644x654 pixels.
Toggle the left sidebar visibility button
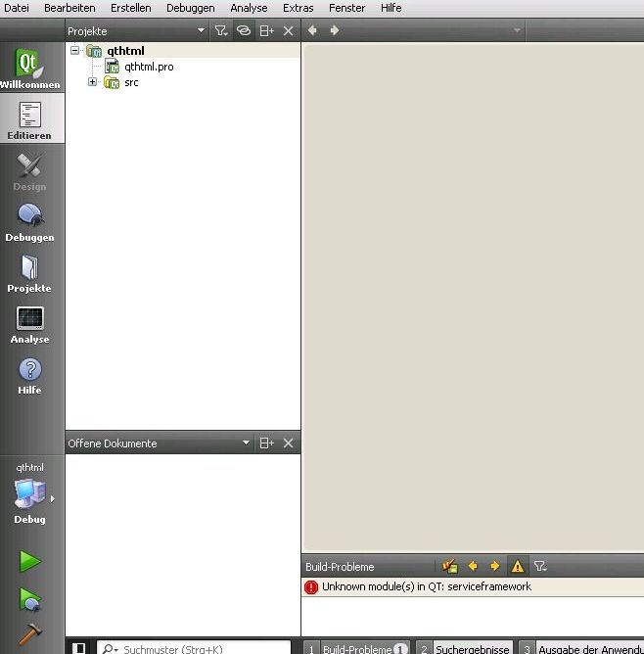(x=80, y=648)
